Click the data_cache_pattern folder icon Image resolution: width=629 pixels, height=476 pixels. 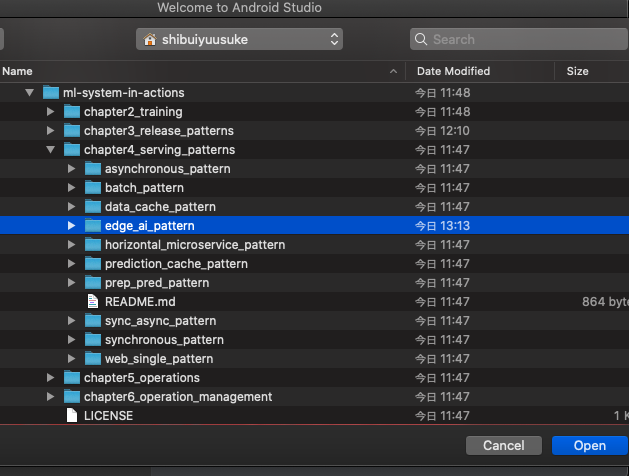click(x=93, y=207)
